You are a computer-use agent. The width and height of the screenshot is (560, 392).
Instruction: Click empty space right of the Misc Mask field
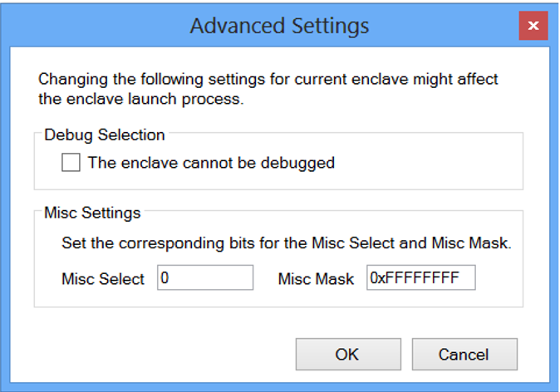497,279
